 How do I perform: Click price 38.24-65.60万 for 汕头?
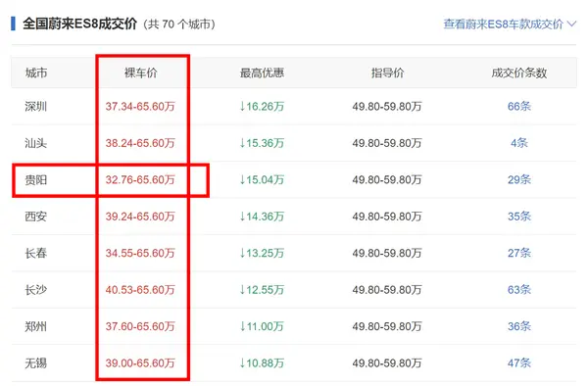140,143
